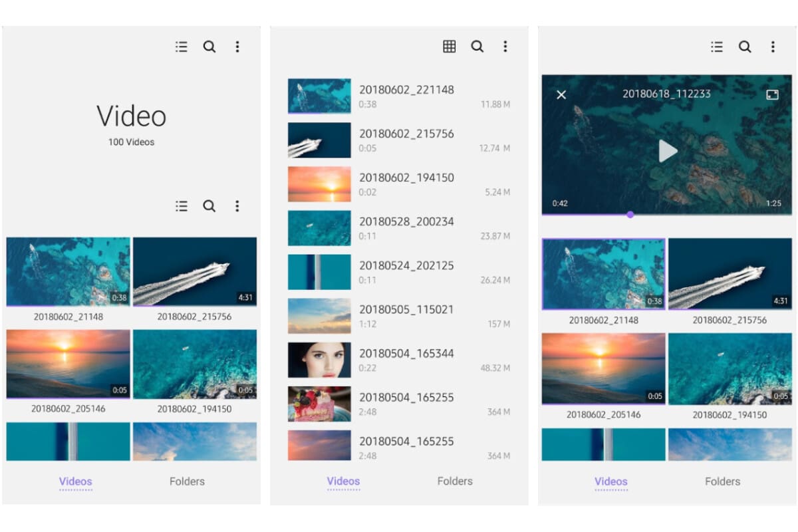This screenshot has width=798, height=532.
Task: Play the 20180618_112233 video
Action: click(667, 151)
